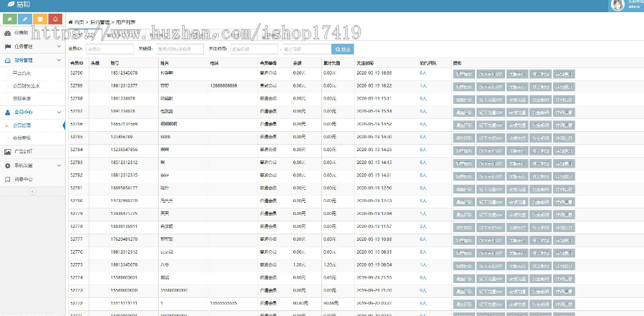644x316 pixels.
Task: Click the blue search button
Action: pyautogui.click(x=343, y=49)
